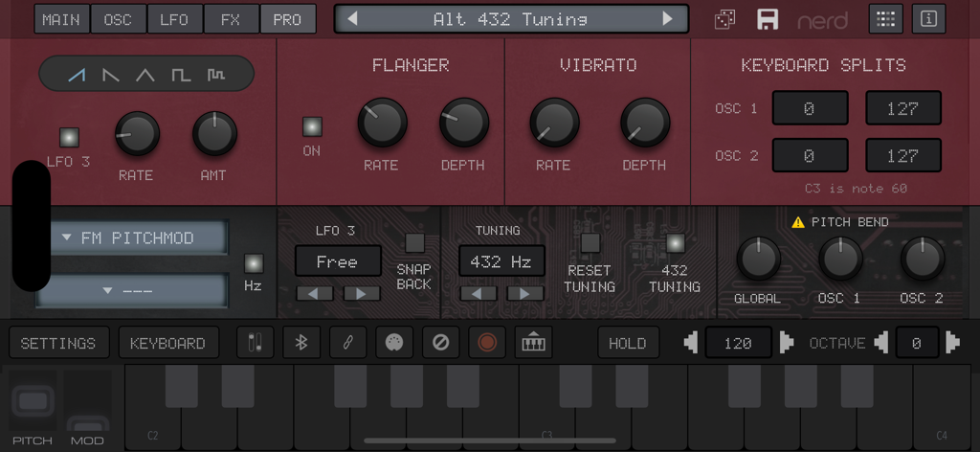
Task: Select the triangle LFO waveform
Action: (145, 76)
